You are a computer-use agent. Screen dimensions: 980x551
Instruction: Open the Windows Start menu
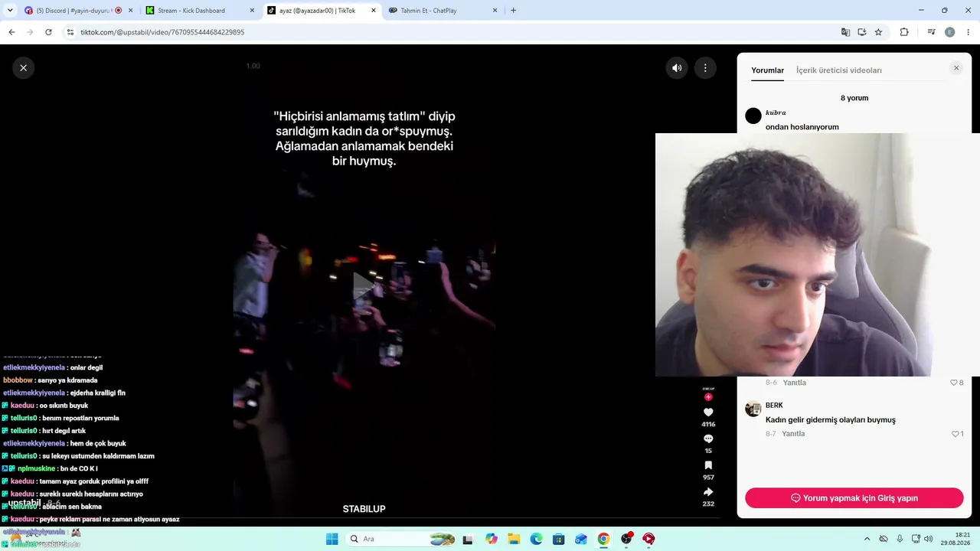tap(332, 539)
